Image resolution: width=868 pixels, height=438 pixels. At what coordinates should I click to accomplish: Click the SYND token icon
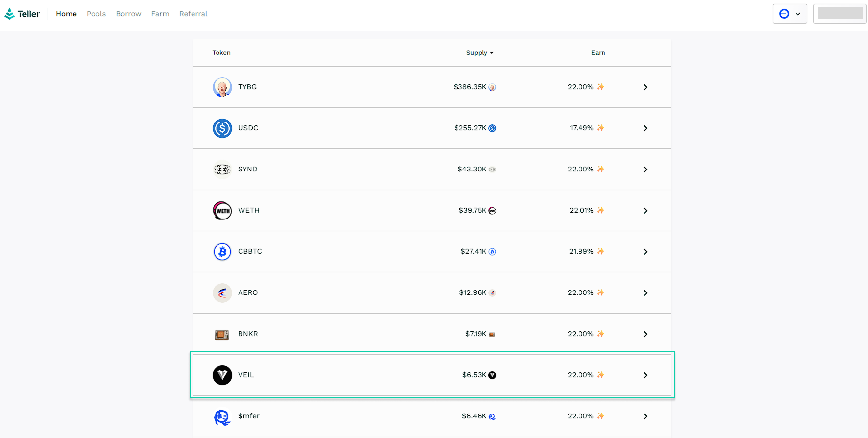[222, 170]
